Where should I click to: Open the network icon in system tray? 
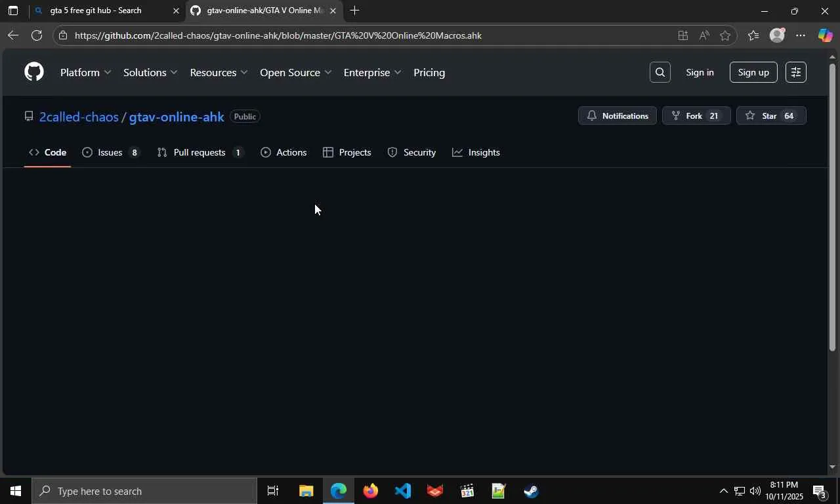739,491
